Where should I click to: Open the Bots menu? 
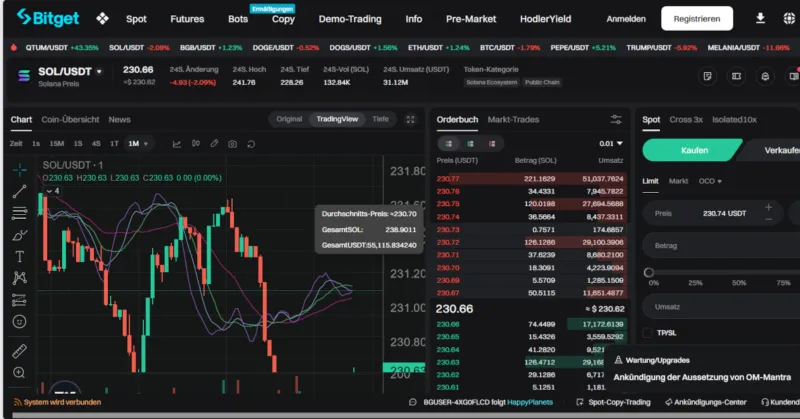[238, 19]
